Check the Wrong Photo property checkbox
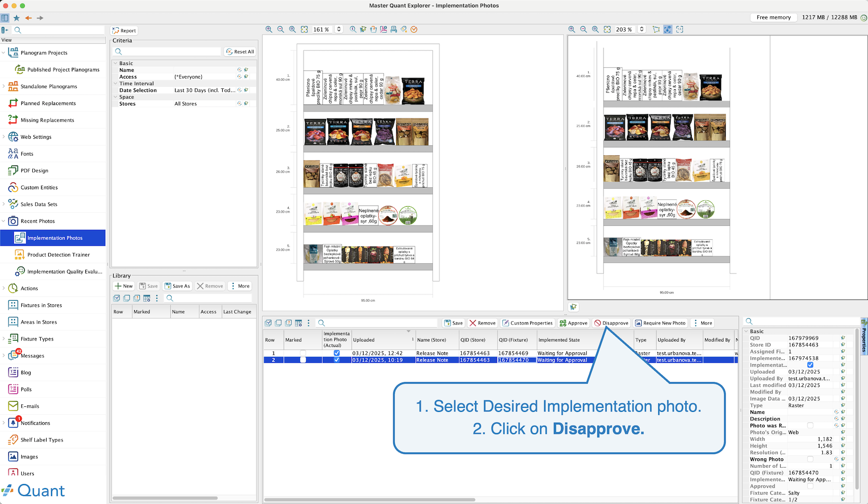Screen dimensions: 868x504 pyautogui.click(x=810, y=459)
